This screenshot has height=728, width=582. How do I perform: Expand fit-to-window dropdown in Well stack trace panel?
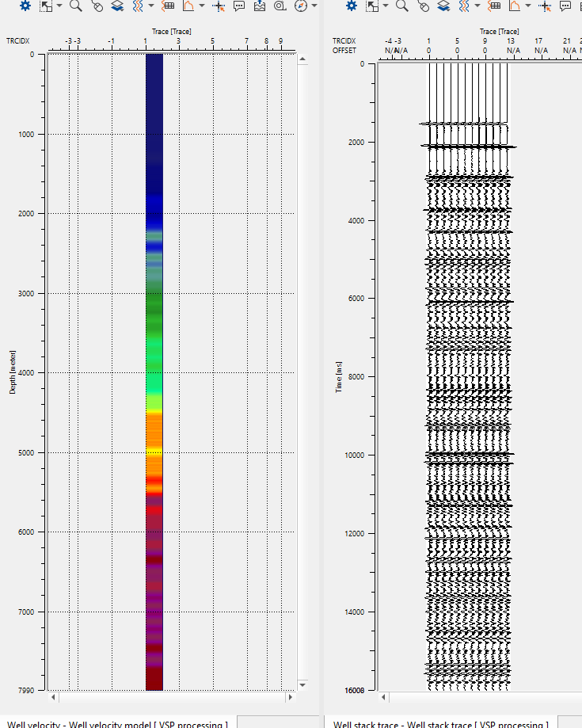pyautogui.click(x=386, y=6)
